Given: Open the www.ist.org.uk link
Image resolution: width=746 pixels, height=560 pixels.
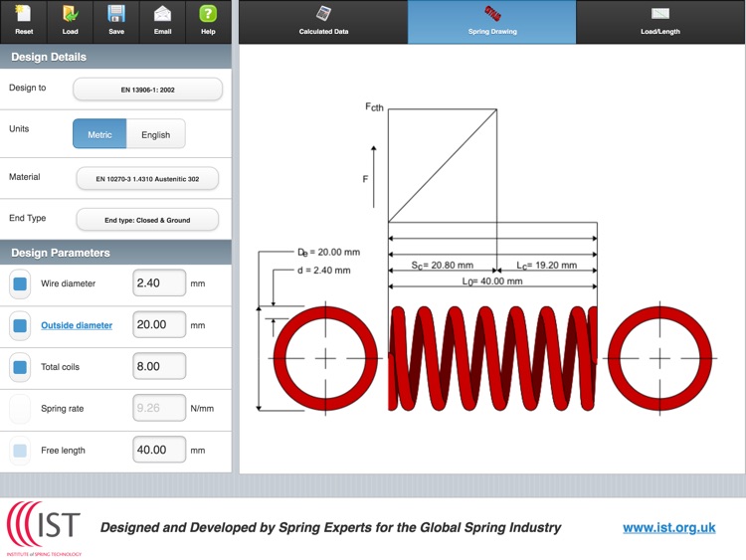Looking at the screenshot, I should (668, 528).
